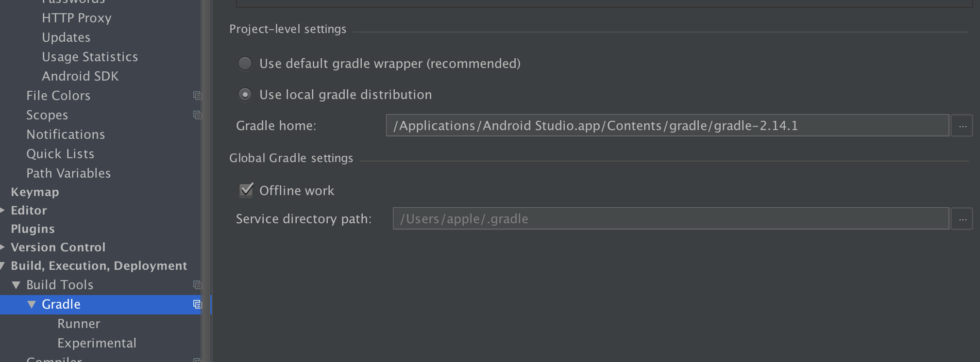Image resolution: width=980 pixels, height=362 pixels.
Task: Collapse the Gradle tree node
Action: 32,304
